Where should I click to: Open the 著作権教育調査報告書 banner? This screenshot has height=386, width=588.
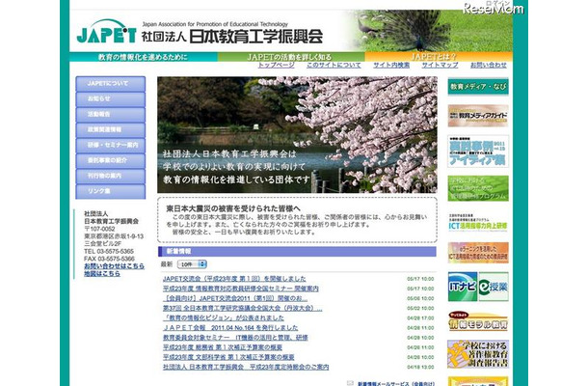click(478, 354)
